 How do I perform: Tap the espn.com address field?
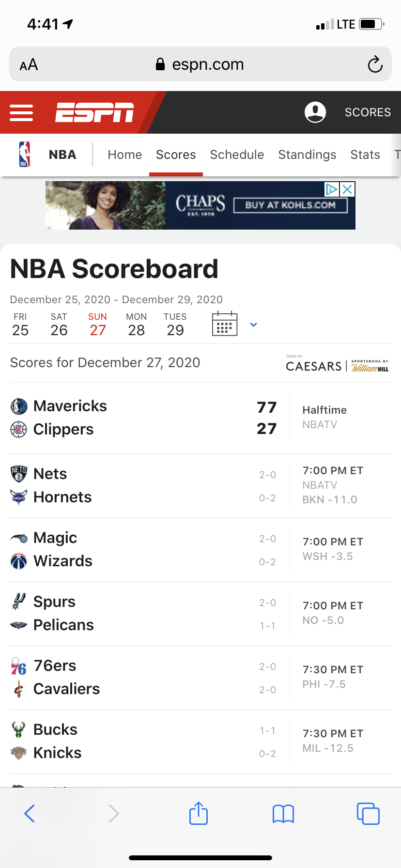tap(200, 64)
